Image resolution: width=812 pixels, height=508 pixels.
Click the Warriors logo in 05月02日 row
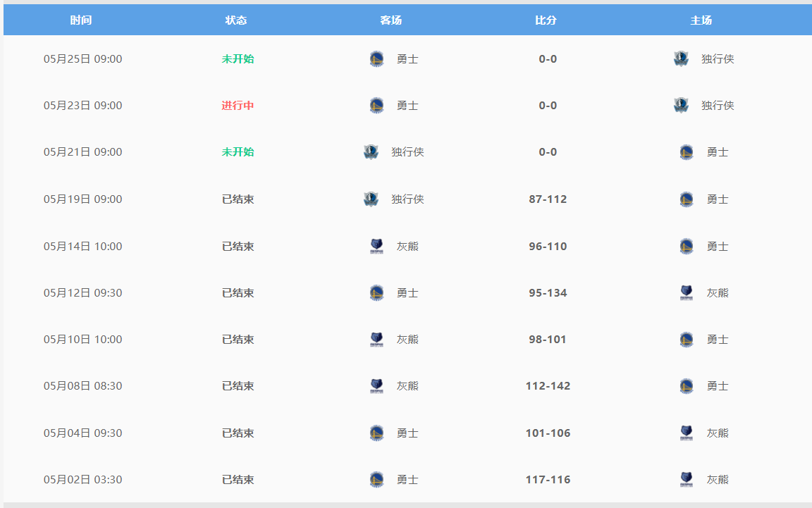pyautogui.click(x=376, y=480)
